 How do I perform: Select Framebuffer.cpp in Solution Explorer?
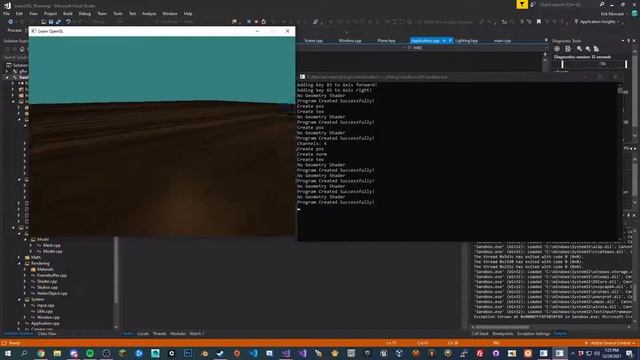coord(51,276)
